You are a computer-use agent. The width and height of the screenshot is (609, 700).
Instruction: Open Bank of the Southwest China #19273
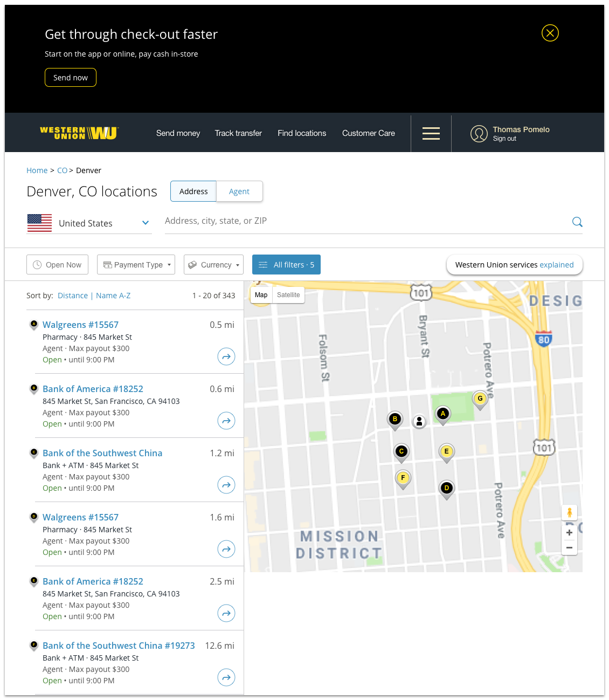click(x=119, y=646)
